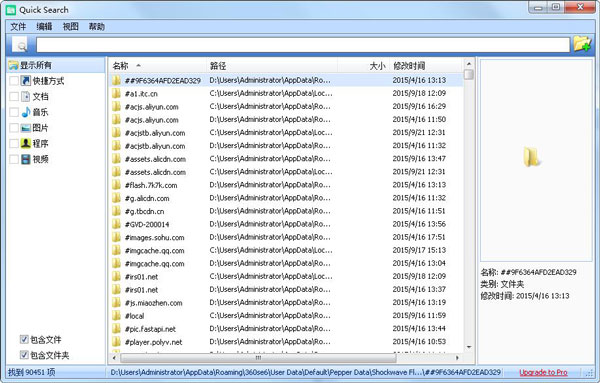The height and width of the screenshot is (383, 600).
Task: Select the 显示所有 filter
Action: [56, 65]
